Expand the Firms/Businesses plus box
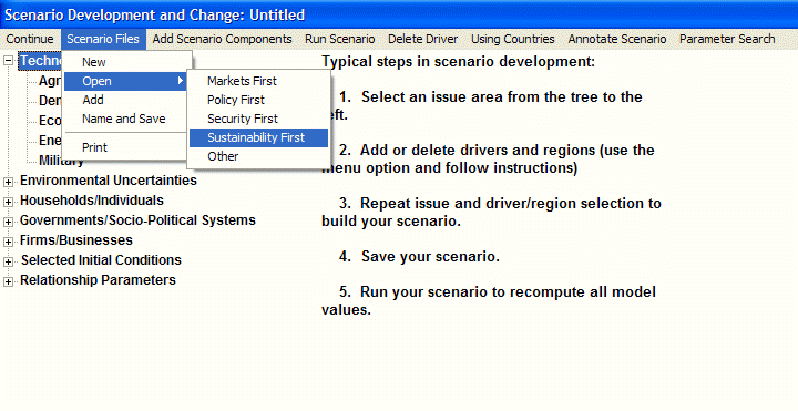 10,241
